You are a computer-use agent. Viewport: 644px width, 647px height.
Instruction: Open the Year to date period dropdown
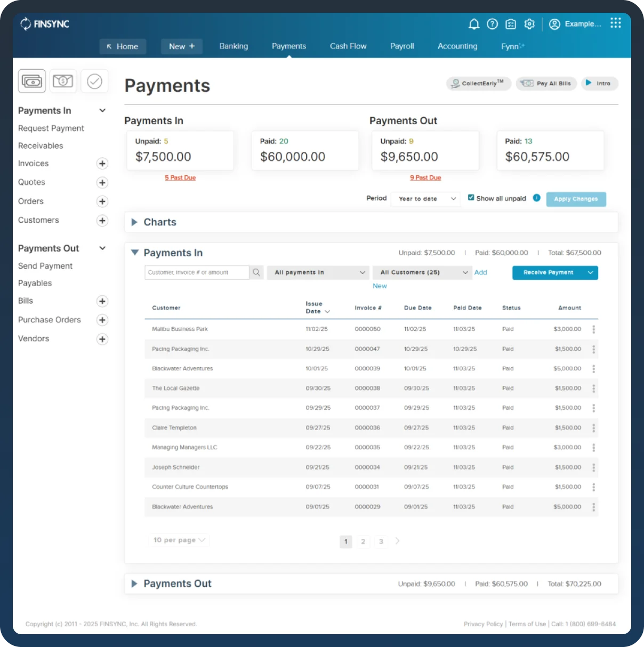(x=425, y=199)
